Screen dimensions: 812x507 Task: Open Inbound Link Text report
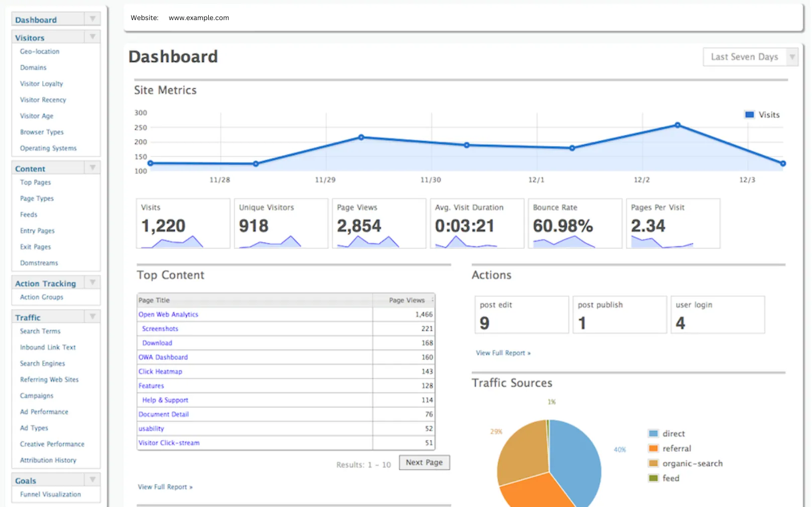(48, 347)
